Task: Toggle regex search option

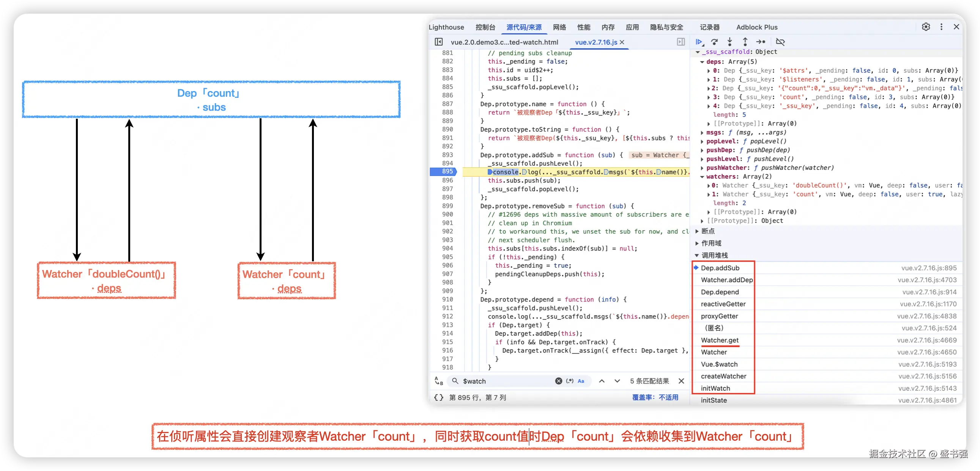Action: click(569, 381)
